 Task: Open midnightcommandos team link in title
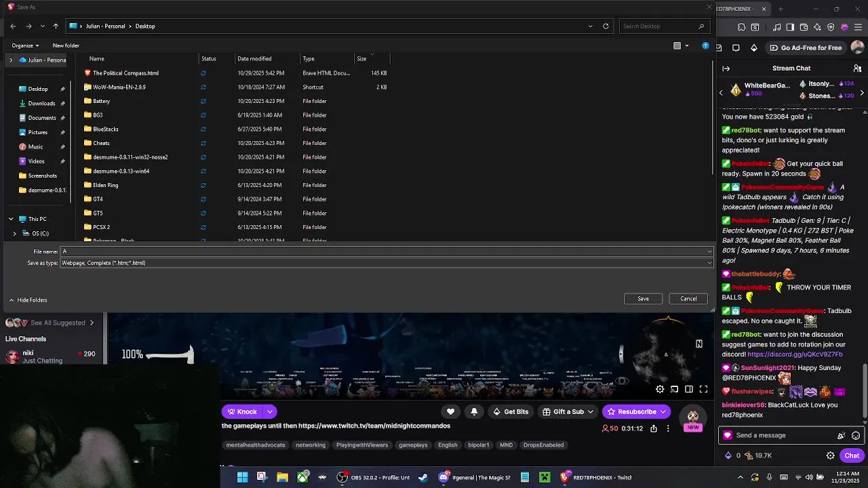[x=374, y=426]
